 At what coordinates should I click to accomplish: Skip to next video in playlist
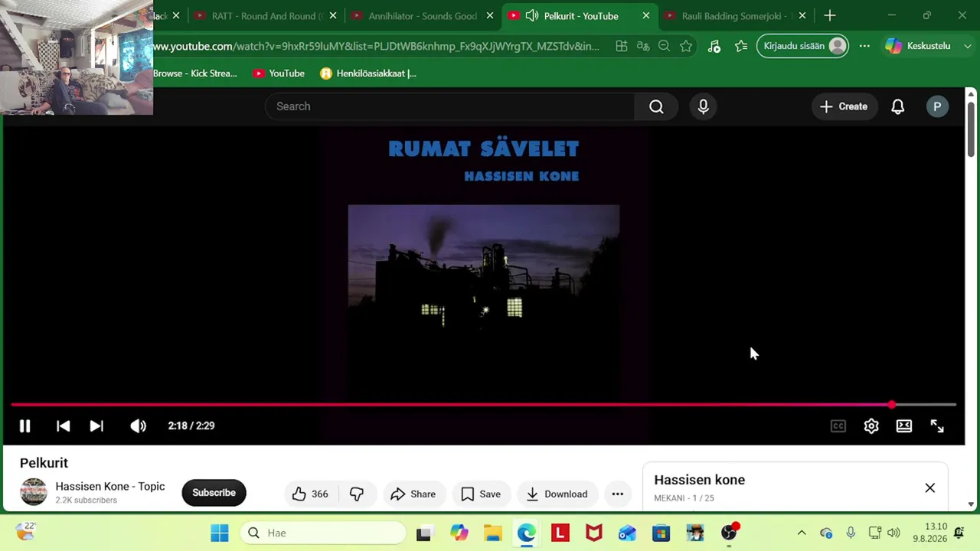[x=96, y=426]
